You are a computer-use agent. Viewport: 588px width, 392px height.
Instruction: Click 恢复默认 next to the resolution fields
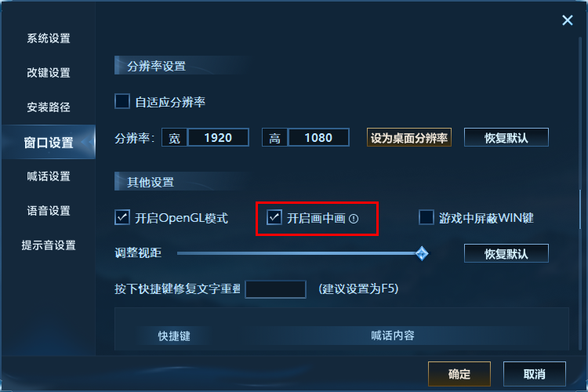click(x=506, y=137)
